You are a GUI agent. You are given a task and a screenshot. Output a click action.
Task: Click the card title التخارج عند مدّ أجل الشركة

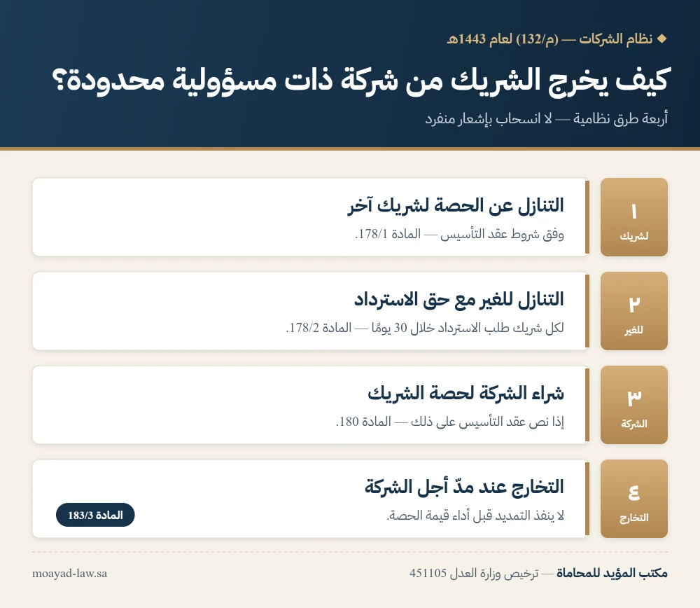pyautogui.click(x=464, y=488)
